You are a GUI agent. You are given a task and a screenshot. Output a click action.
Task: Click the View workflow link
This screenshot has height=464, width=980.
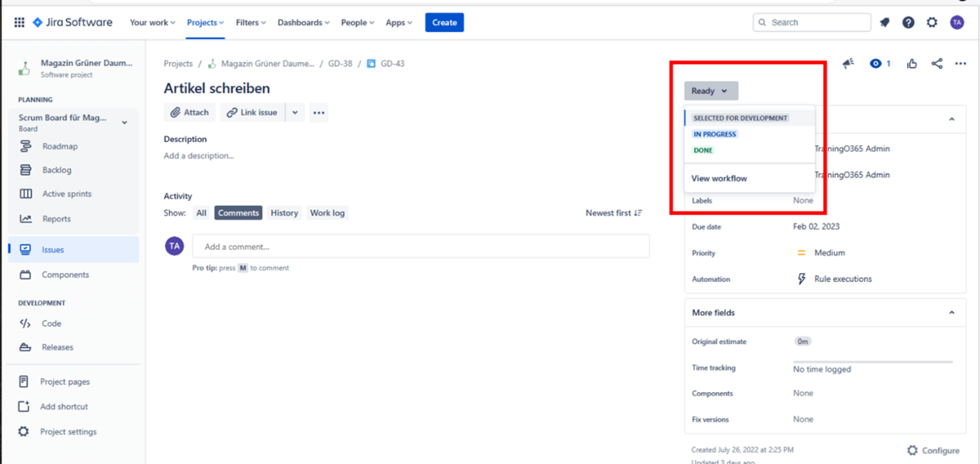pos(719,178)
